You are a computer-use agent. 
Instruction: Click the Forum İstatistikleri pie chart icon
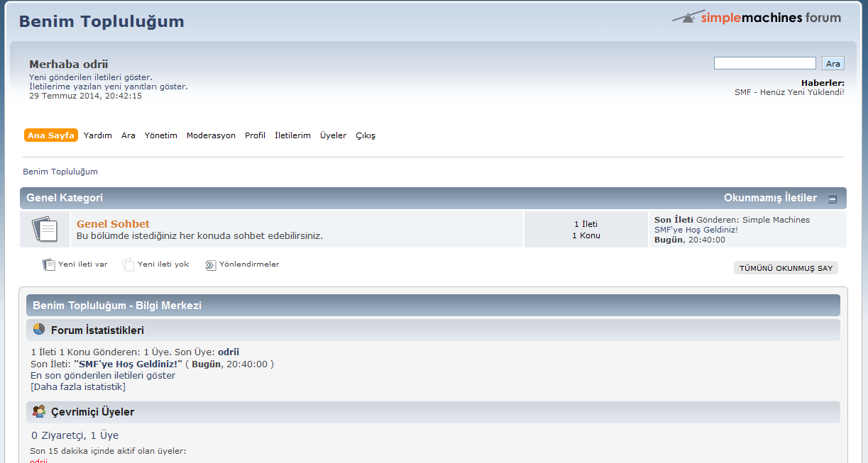pos(39,330)
